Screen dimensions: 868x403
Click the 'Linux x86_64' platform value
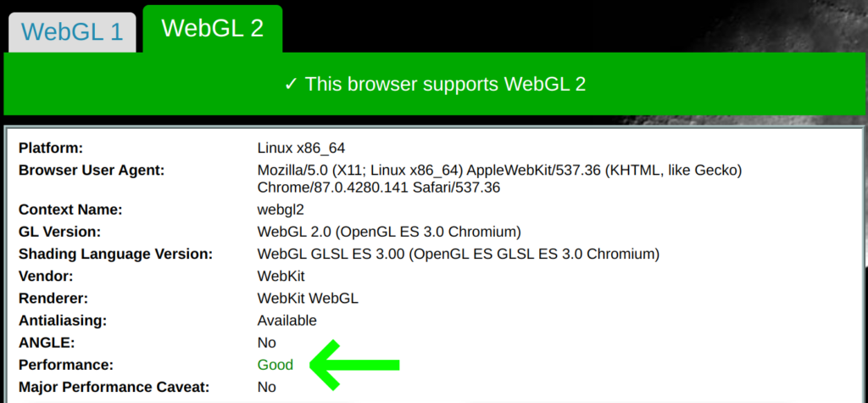coord(301,148)
